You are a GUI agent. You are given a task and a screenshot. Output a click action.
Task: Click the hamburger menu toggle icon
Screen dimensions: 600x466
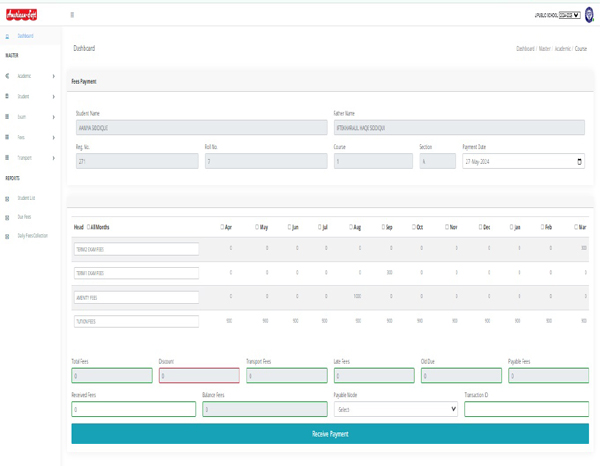(x=72, y=15)
